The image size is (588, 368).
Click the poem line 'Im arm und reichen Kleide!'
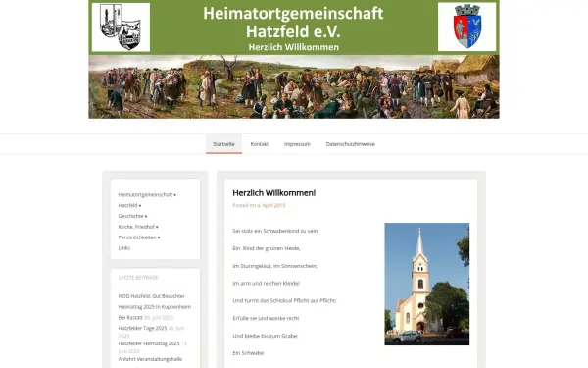coord(267,284)
